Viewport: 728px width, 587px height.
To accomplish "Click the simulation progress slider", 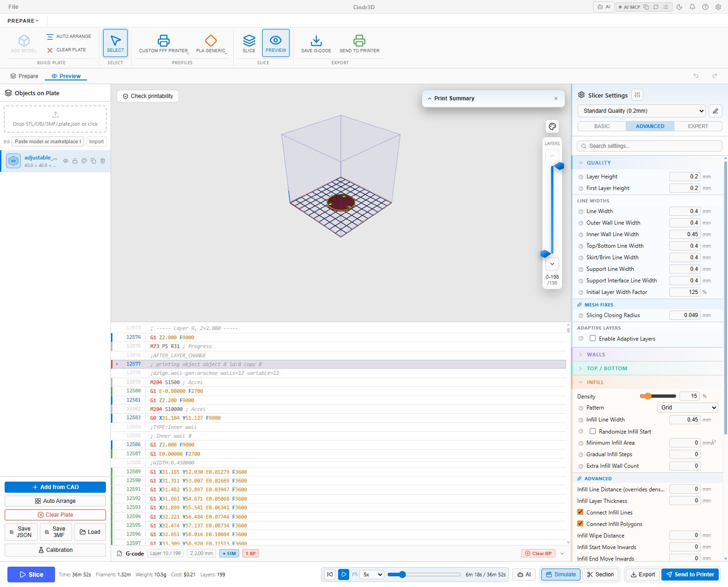I will point(424,575).
